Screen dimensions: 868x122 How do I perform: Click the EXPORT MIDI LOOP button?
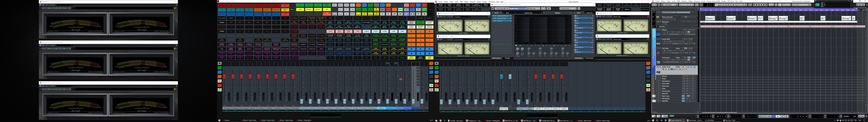(x=459, y=9)
